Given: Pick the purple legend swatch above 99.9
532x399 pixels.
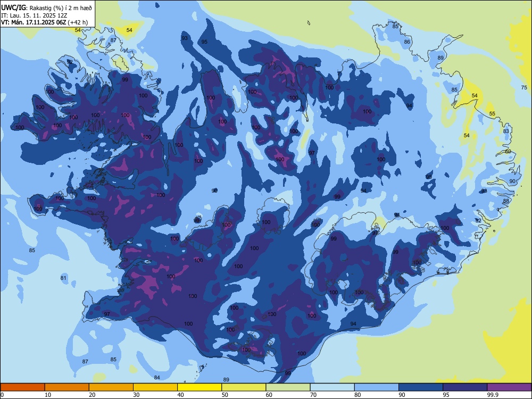Looking at the screenshot, I should (509, 387).
